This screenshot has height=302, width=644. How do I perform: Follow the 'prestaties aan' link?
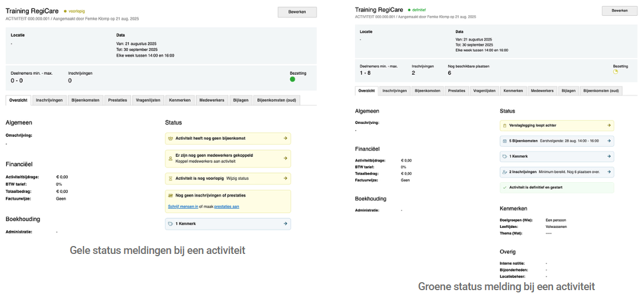227,206
